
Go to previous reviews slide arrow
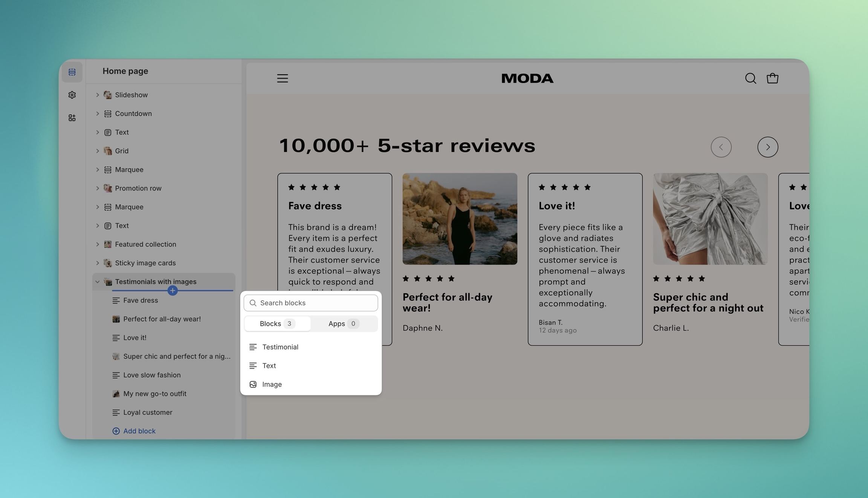[x=721, y=147]
